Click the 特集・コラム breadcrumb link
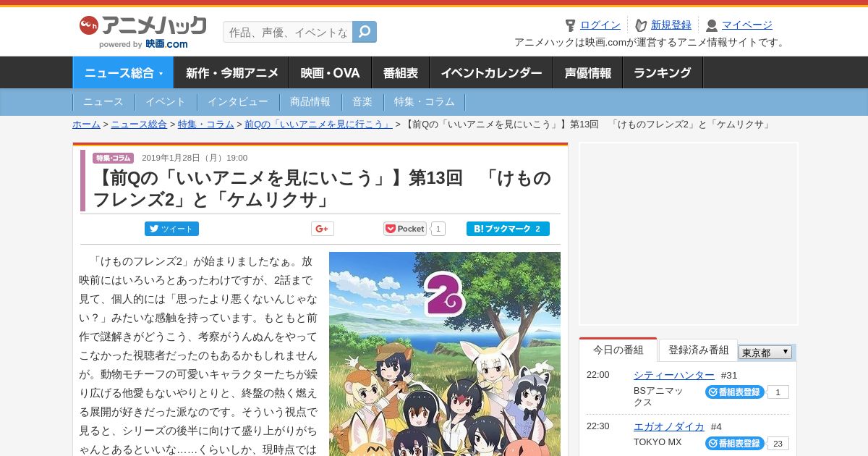 206,124
